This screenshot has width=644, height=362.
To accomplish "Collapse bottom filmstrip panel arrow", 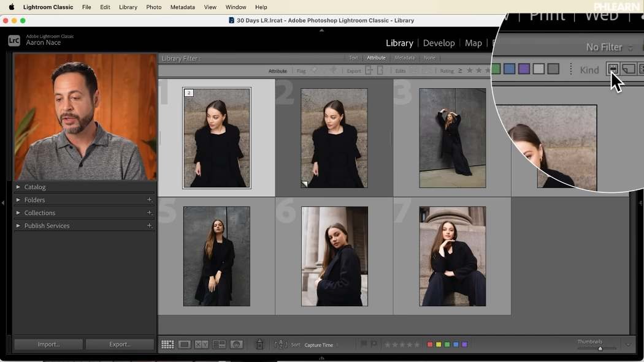I will pyautogui.click(x=321, y=358).
